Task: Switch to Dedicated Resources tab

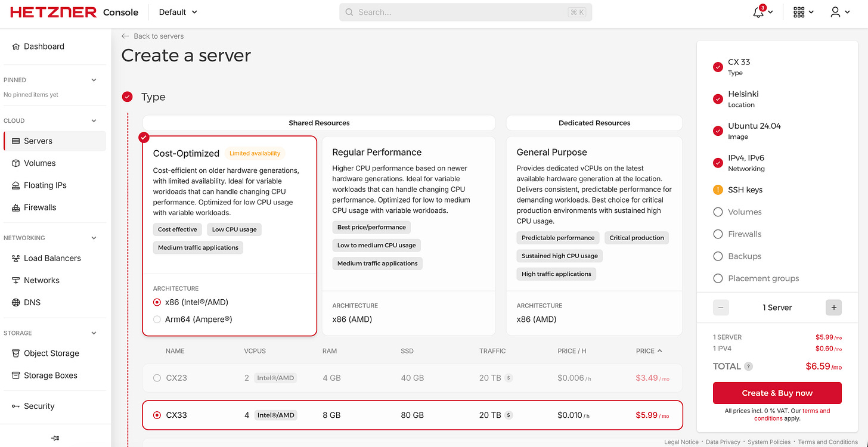Action: (594, 123)
